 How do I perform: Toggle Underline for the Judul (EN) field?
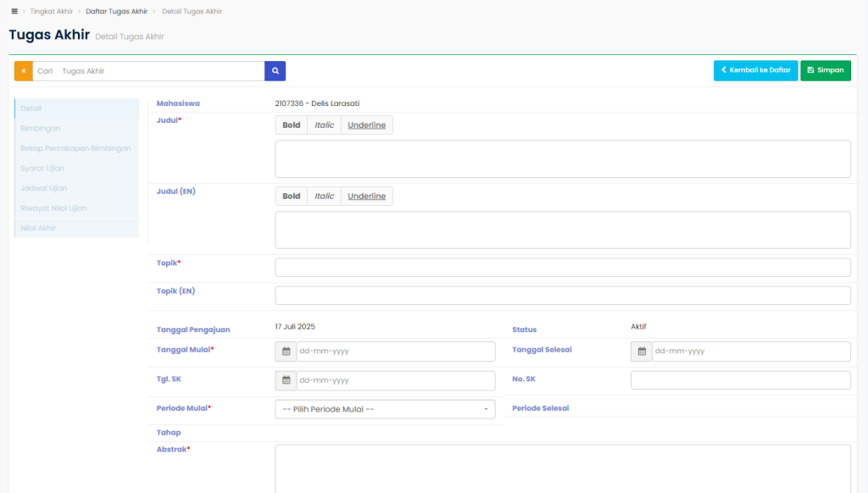tap(366, 197)
